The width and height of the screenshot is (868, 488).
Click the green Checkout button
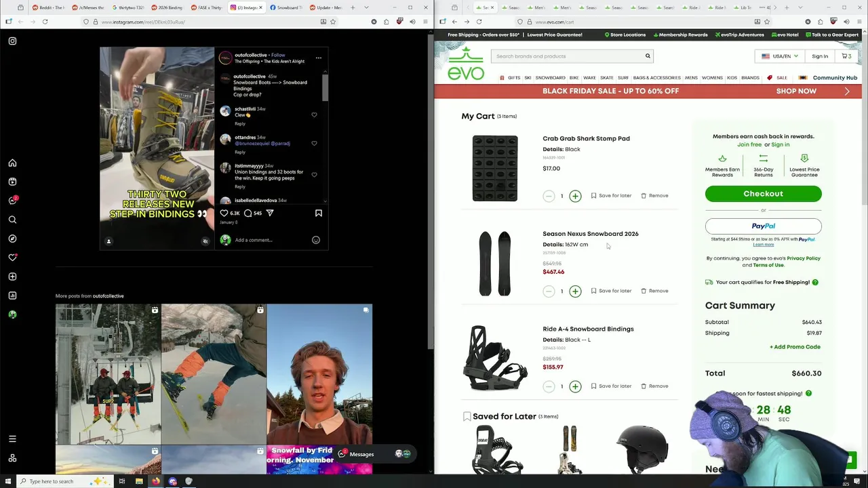point(763,194)
